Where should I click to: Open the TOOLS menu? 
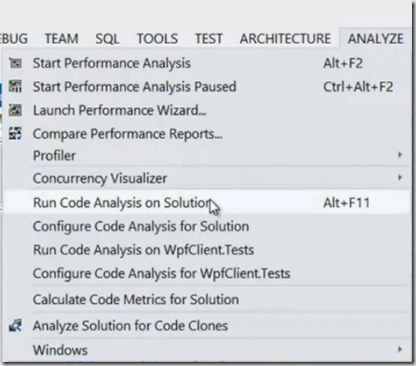coord(157,38)
